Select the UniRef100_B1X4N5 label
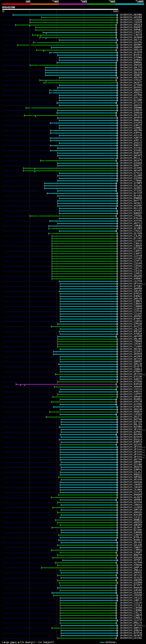The height and width of the screenshot is (644, 146). pos(131,100)
